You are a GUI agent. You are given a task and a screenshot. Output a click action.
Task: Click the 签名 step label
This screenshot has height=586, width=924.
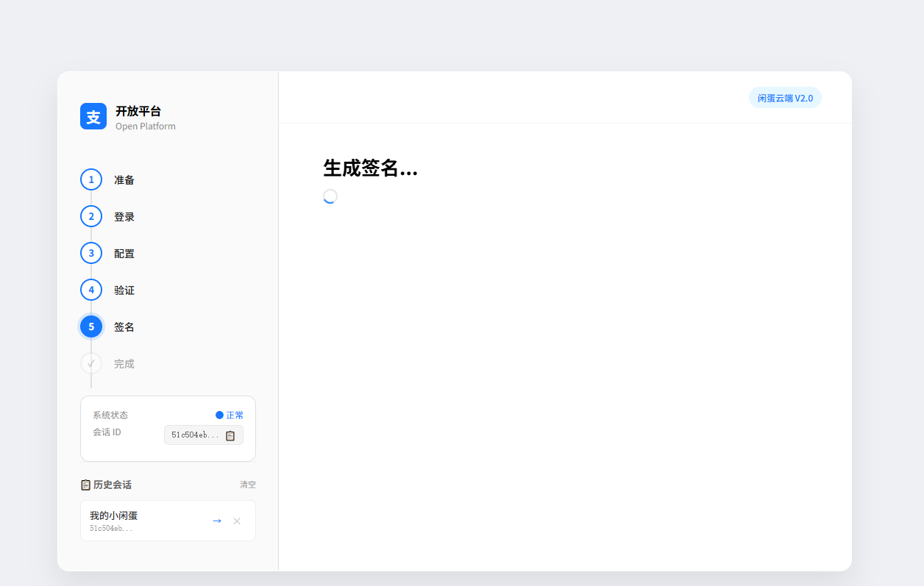point(124,326)
